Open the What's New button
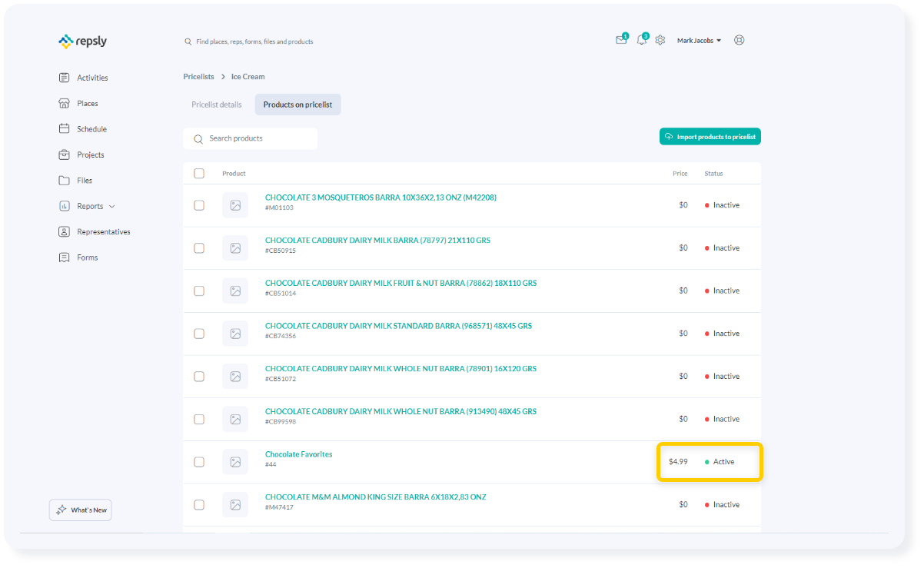Image resolution: width=924 pixels, height=568 pixels. pyautogui.click(x=81, y=510)
